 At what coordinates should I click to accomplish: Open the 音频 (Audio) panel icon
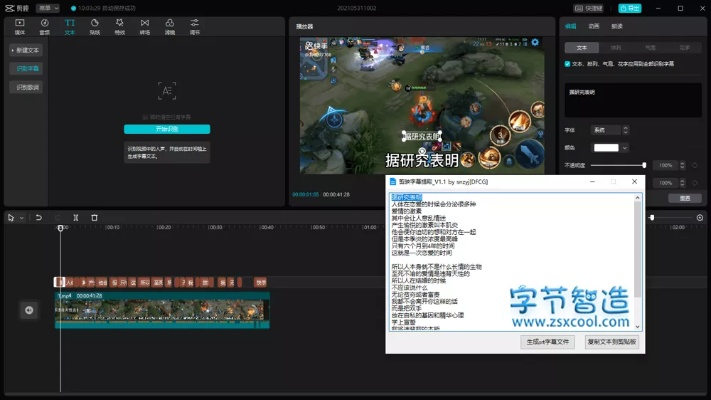[x=45, y=25]
